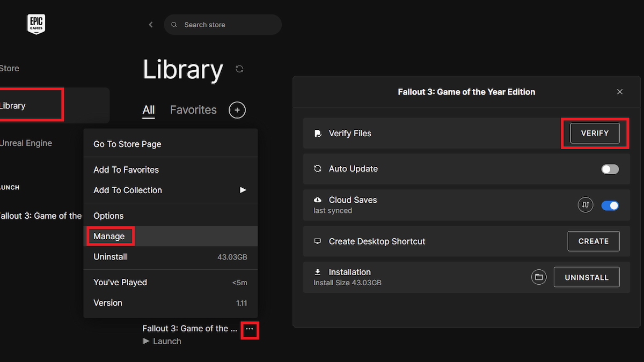644x362 pixels.
Task: Choose Go To Store Page
Action: tap(127, 144)
